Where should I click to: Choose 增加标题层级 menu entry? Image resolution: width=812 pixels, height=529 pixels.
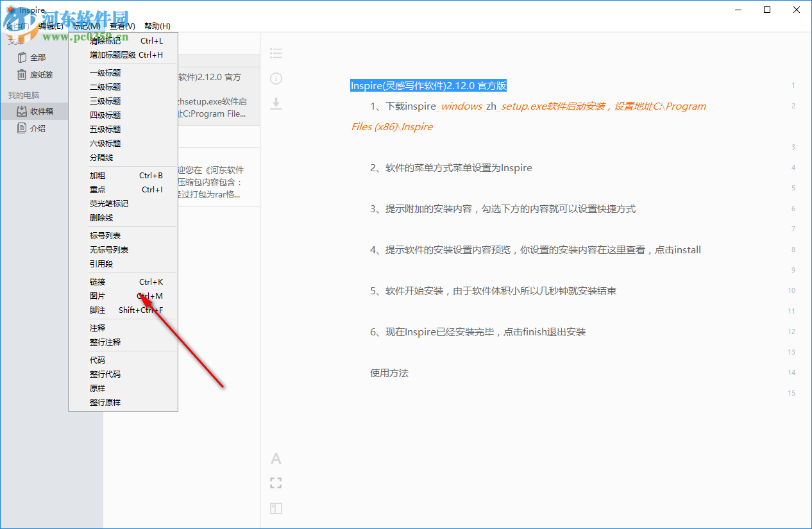click(123, 55)
